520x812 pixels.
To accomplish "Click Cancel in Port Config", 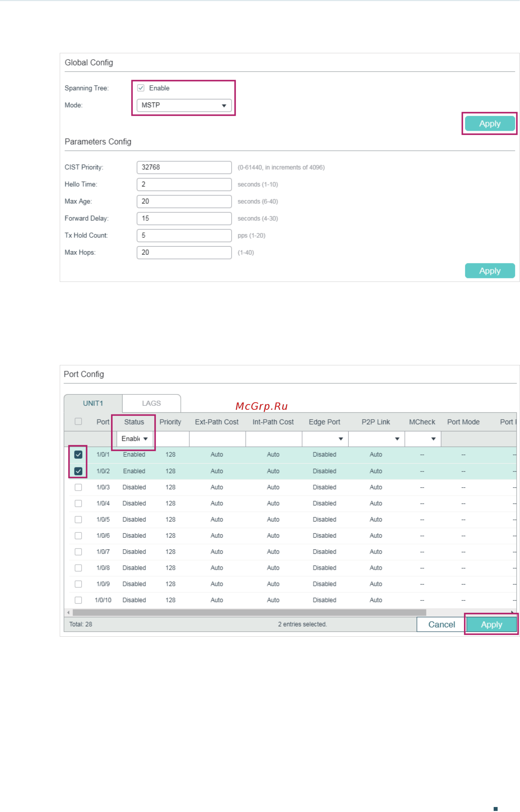I will click(x=441, y=625).
